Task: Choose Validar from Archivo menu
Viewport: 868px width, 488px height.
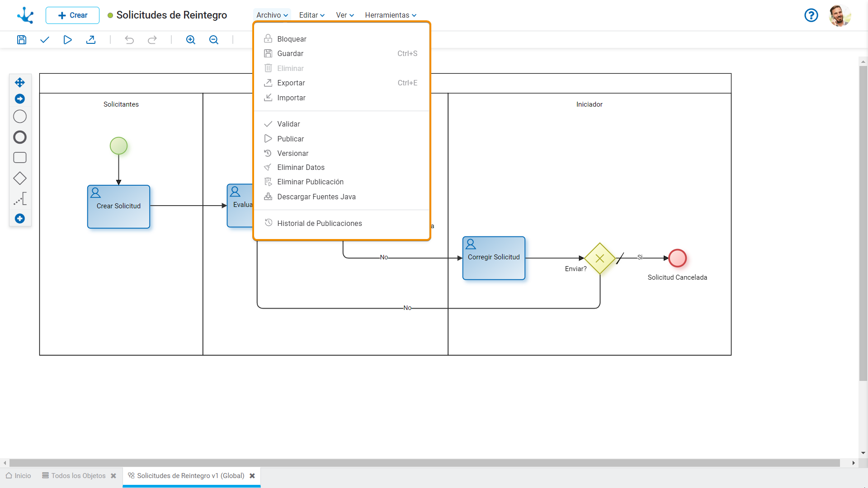Action: pos(341,124)
